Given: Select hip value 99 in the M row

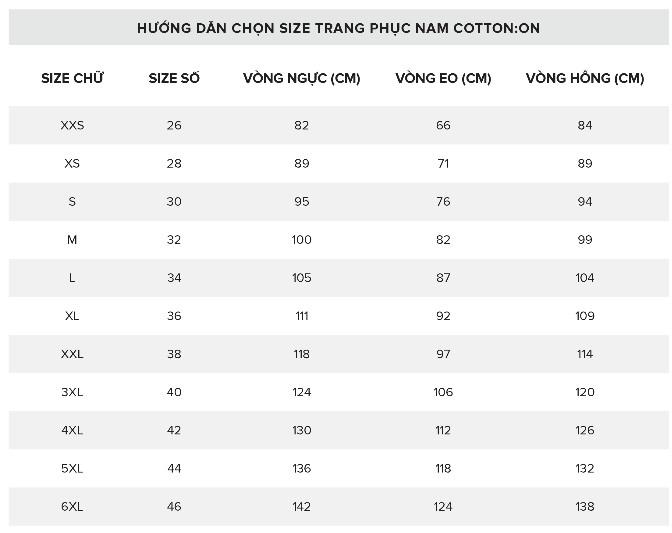Looking at the screenshot, I should pyautogui.click(x=585, y=240).
